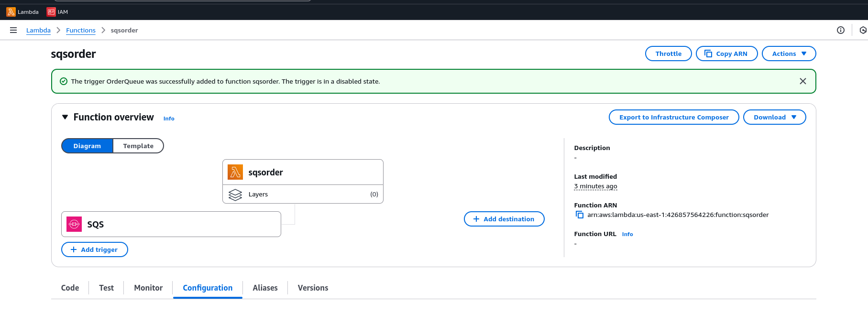Copy the Function ARN using copy icon
Viewport: 868px width, 314px height.
[579, 215]
